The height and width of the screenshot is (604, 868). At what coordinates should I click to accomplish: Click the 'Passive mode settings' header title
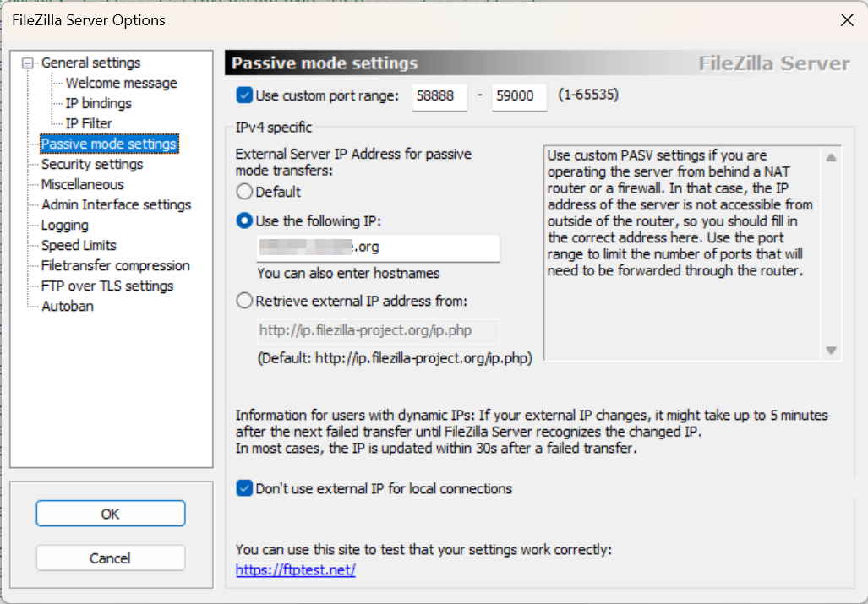pos(325,63)
